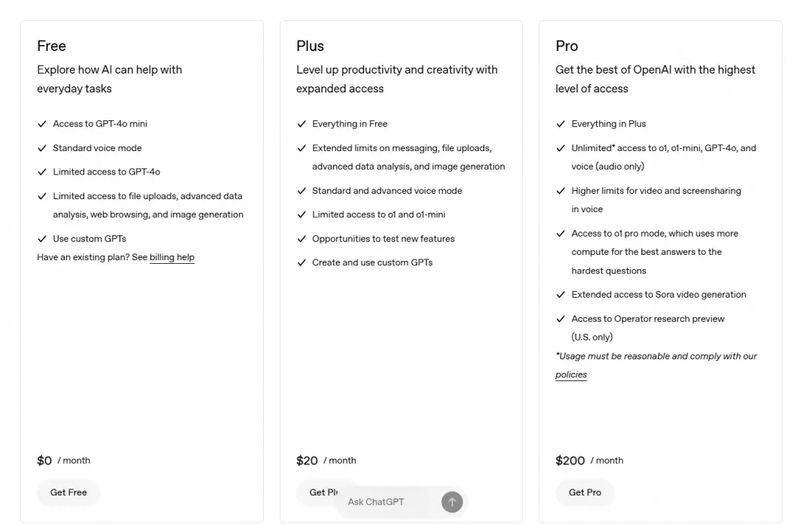Screen dimensions: 812x524
Task: Click checkmark next to Everything in Free
Action: (x=301, y=124)
